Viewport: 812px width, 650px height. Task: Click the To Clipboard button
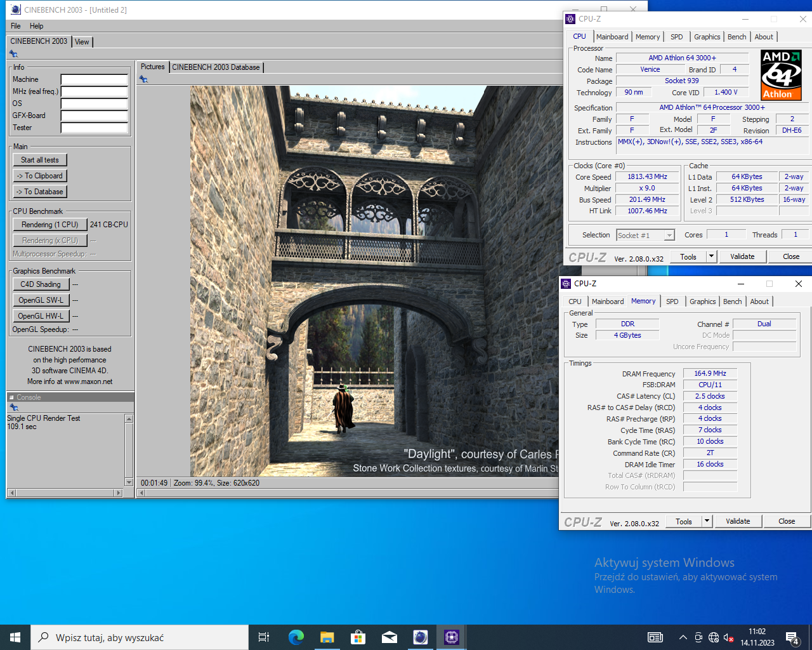(x=40, y=176)
